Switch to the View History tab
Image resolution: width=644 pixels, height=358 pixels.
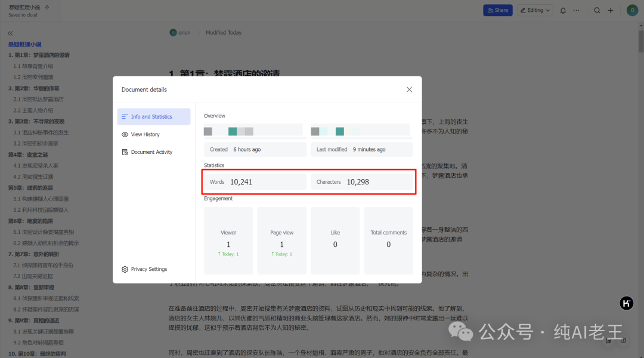coord(145,135)
